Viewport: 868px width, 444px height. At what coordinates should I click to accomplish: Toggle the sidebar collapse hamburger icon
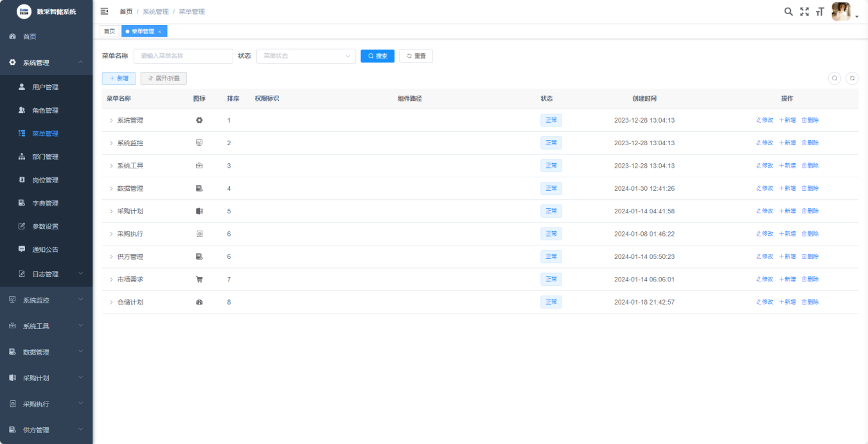(x=105, y=11)
